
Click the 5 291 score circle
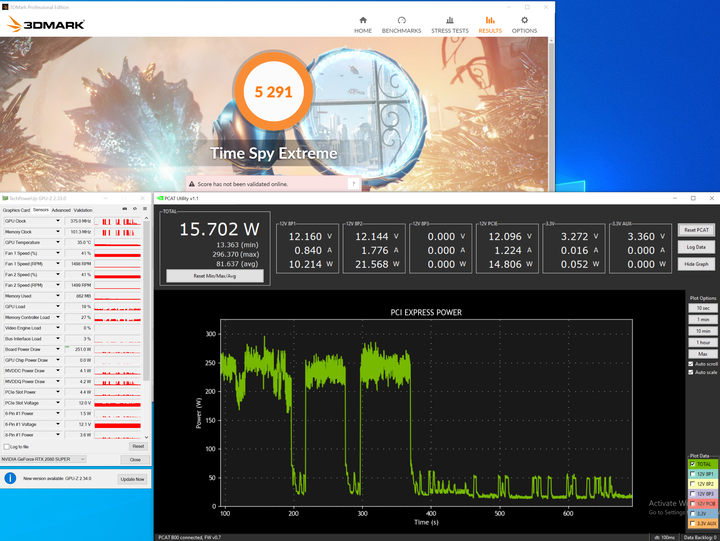pyautogui.click(x=273, y=91)
